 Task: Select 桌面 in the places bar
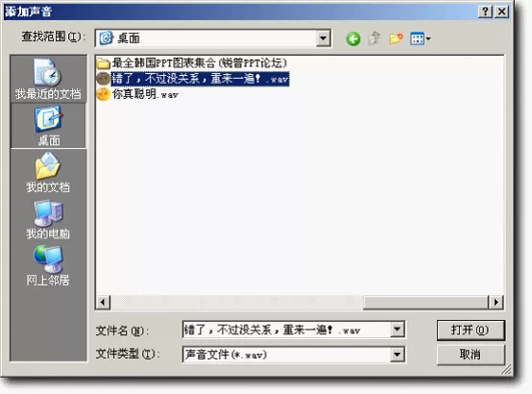click(49, 125)
